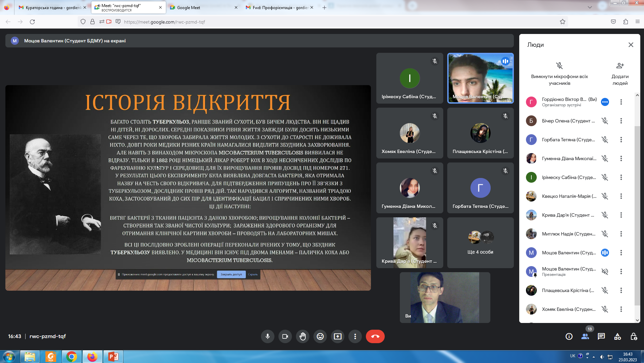The width and height of the screenshot is (644, 363).
Task: Switch to Кураторська година Gmail tab
Action: [x=52, y=7]
